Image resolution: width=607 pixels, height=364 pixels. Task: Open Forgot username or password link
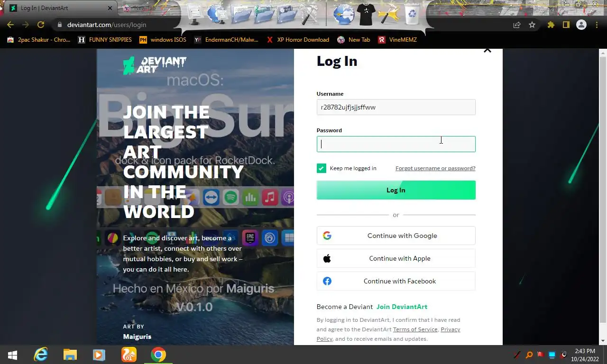(435, 168)
